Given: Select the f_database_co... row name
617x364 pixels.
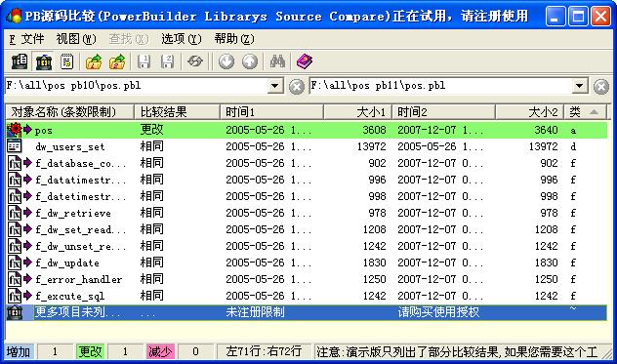Looking at the screenshot, I should point(80,164).
